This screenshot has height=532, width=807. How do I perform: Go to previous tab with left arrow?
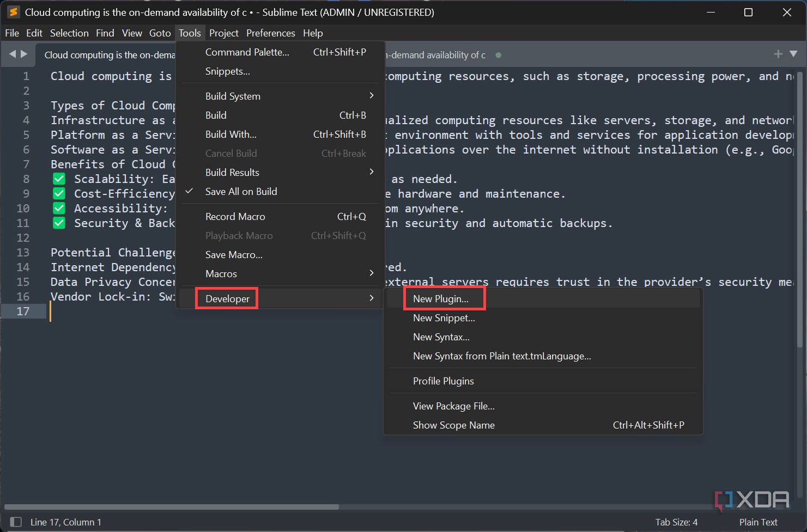click(13, 54)
